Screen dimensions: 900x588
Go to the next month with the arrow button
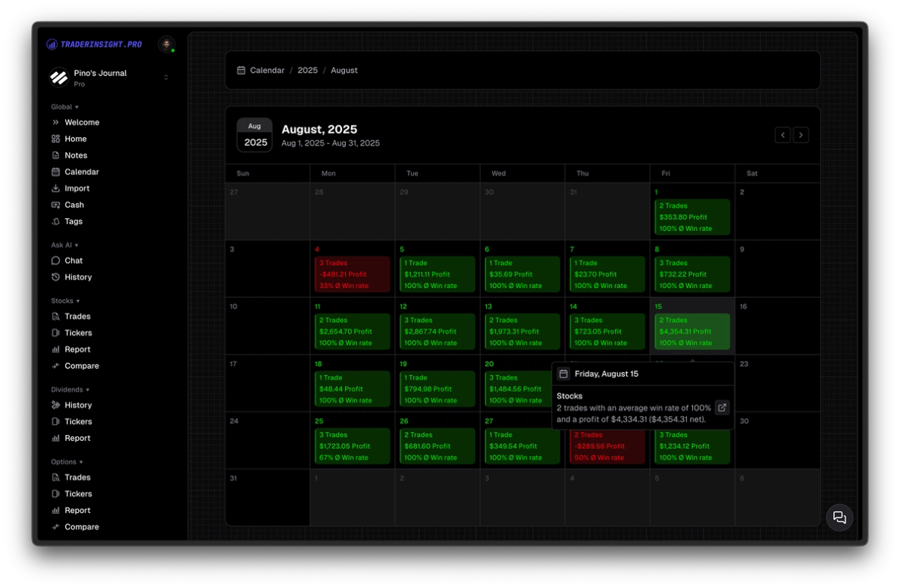[x=801, y=134]
